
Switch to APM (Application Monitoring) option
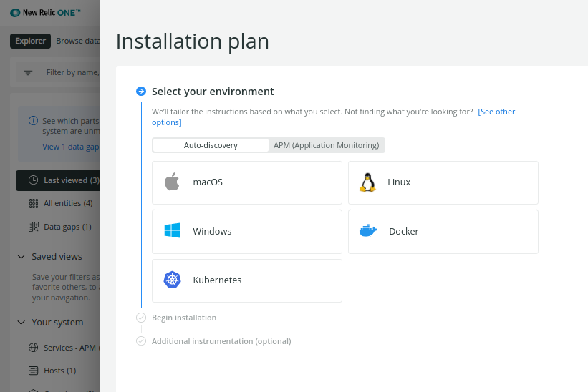(326, 145)
